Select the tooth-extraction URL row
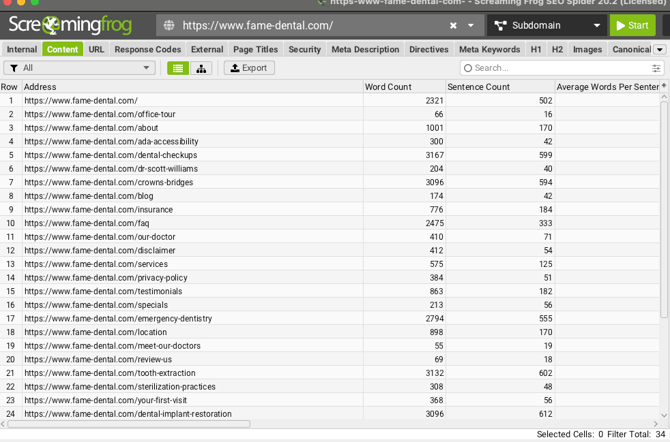Viewport: 670px width, 442px height. tap(329, 373)
